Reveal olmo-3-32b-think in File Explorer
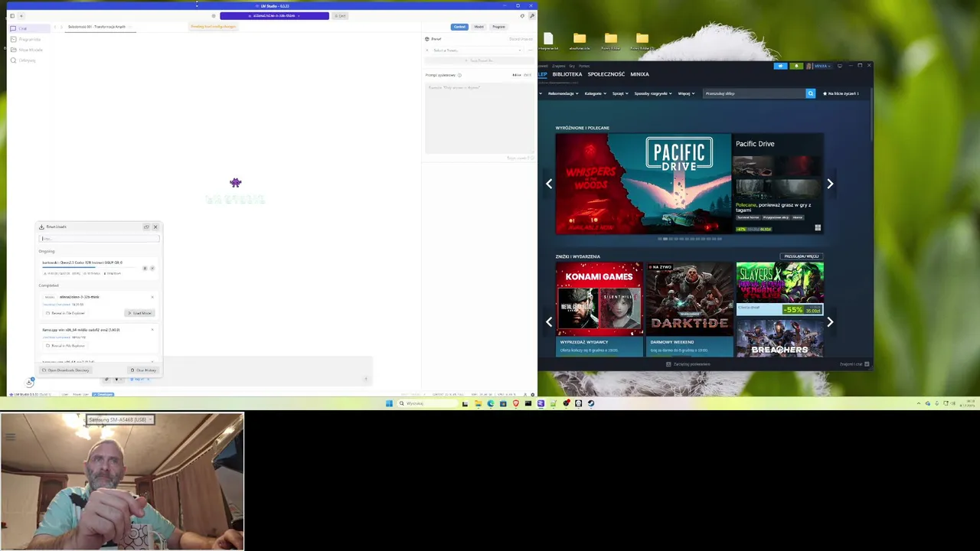The width and height of the screenshot is (980, 551). (x=66, y=313)
